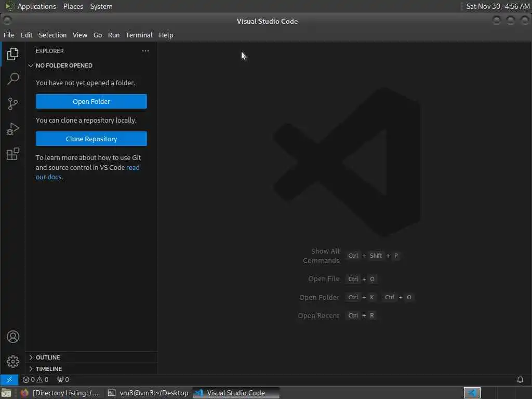Open the Search view icon
Screen dimensions: 532x399
coord(12,79)
